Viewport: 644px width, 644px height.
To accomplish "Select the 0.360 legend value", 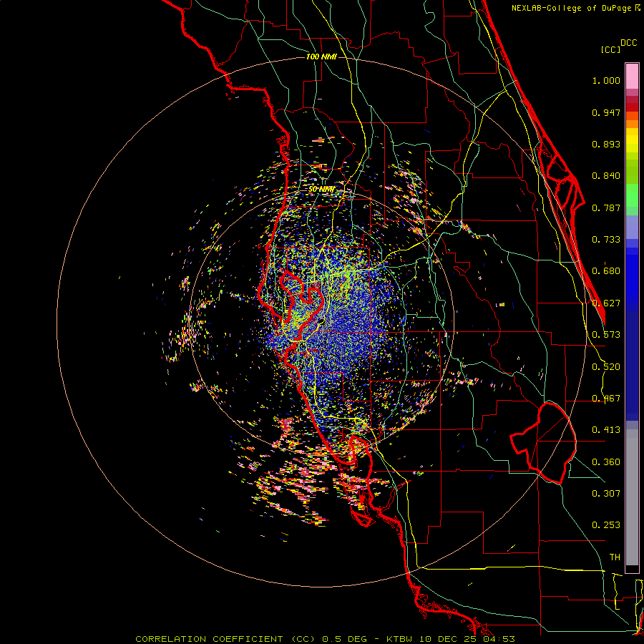I will click(x=606, y=462).
